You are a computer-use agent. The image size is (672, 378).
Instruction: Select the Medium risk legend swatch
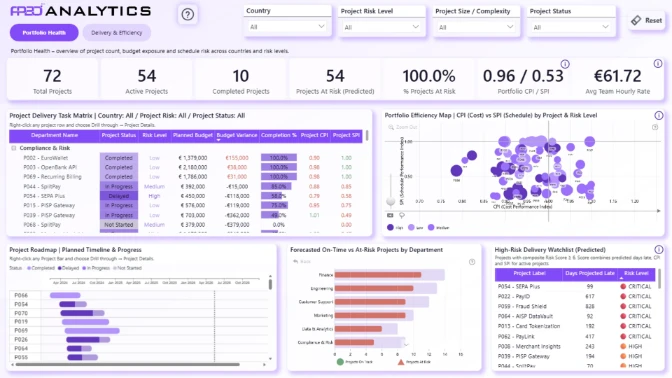tap(431, 228)
